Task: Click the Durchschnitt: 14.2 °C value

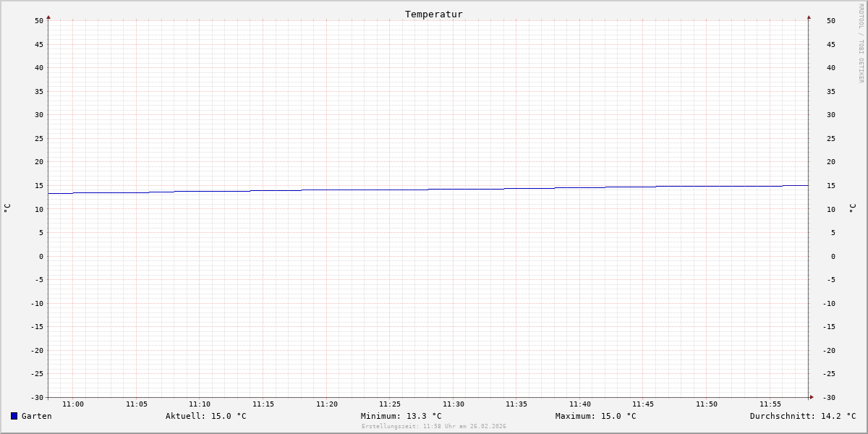Action: (803, 416)
